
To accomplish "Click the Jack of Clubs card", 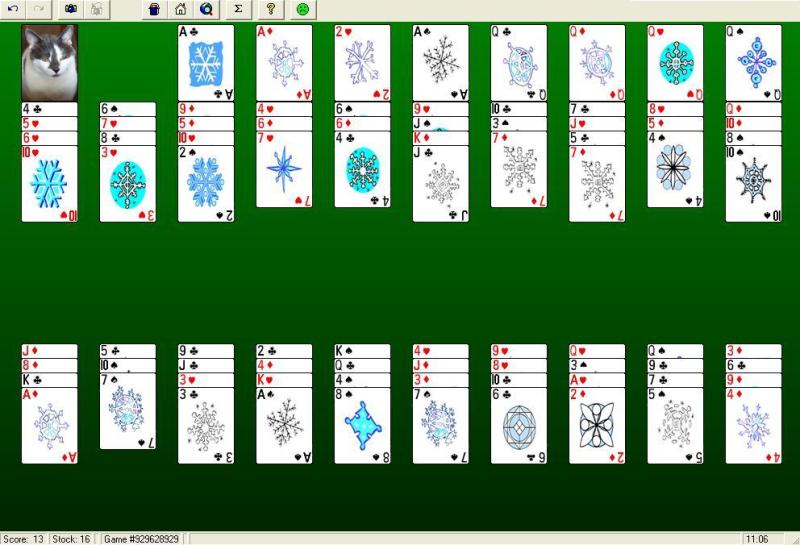I will coord(441,185).
